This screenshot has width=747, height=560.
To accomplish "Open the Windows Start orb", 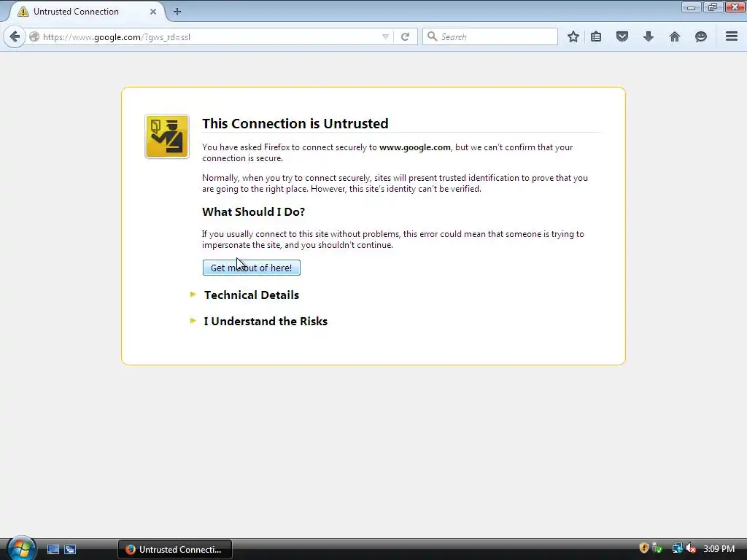I will [x=20, y=548].
